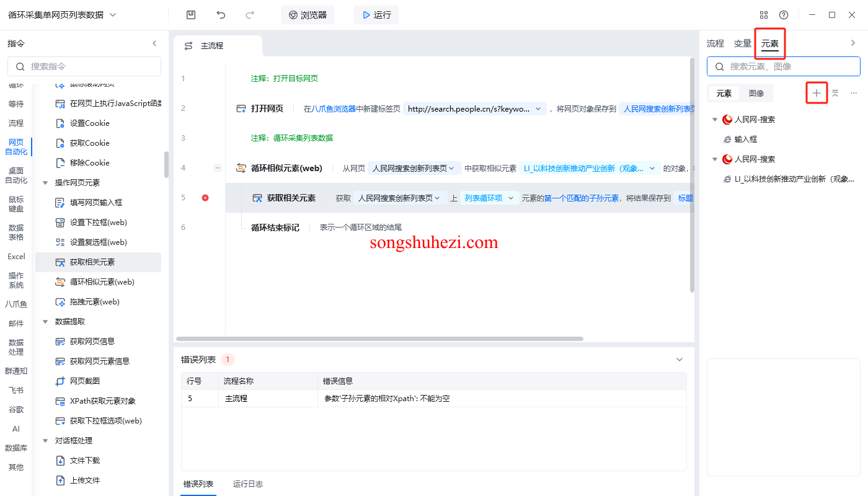Click the 设置复选框(web) command icon

pos(60,242)
